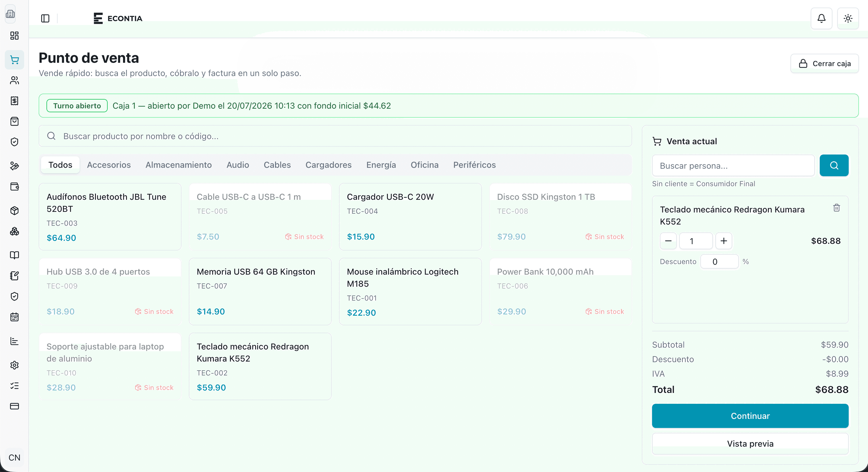
Task: Click the Total amount $68.88
Action: (832, 390)
